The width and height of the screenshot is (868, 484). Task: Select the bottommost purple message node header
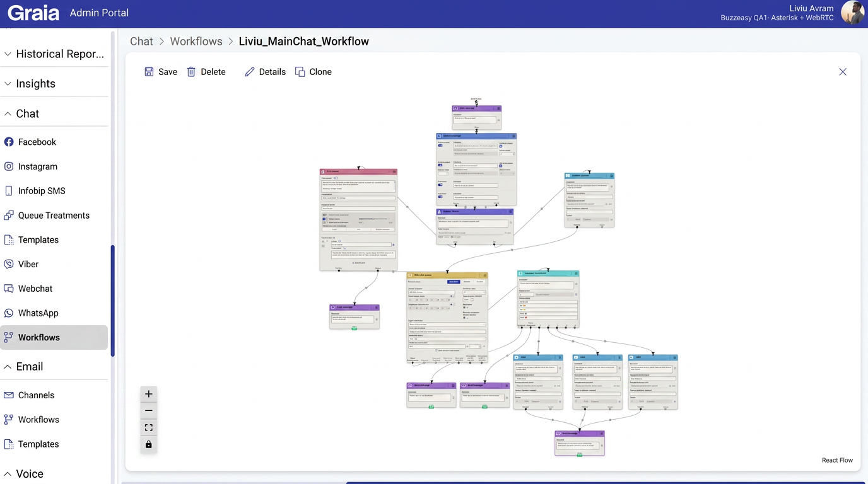[580, 434]
